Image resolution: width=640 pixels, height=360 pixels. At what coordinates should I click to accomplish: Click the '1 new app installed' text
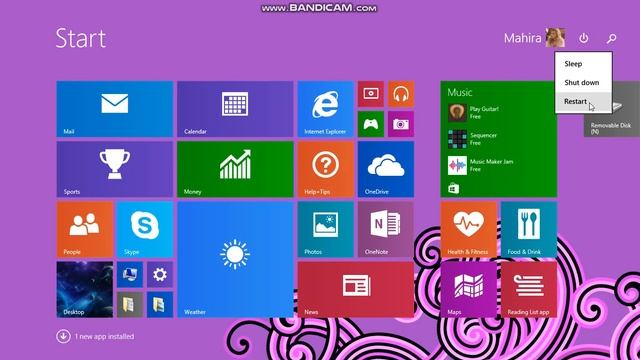104,336
